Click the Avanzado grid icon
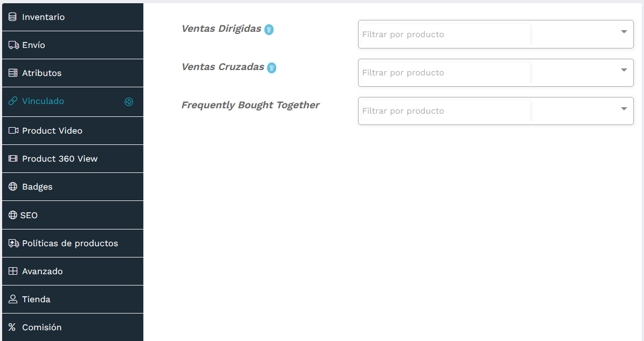644x341 pixels. [x=13, y=272]
